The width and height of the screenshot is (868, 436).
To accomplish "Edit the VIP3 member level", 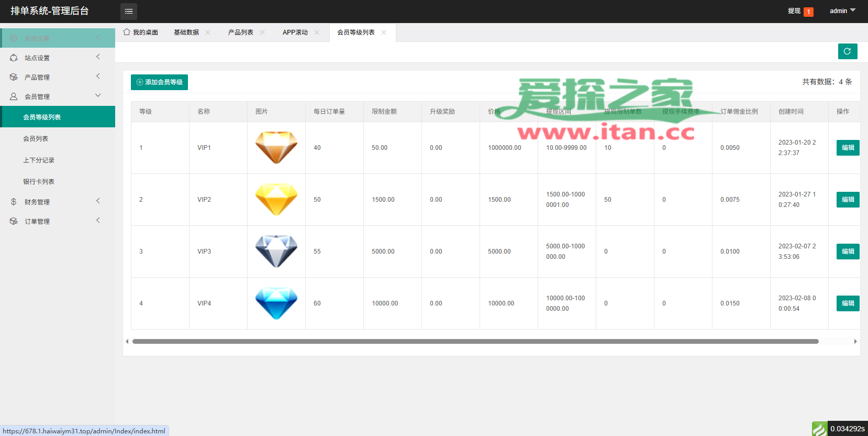I will 848,252.
